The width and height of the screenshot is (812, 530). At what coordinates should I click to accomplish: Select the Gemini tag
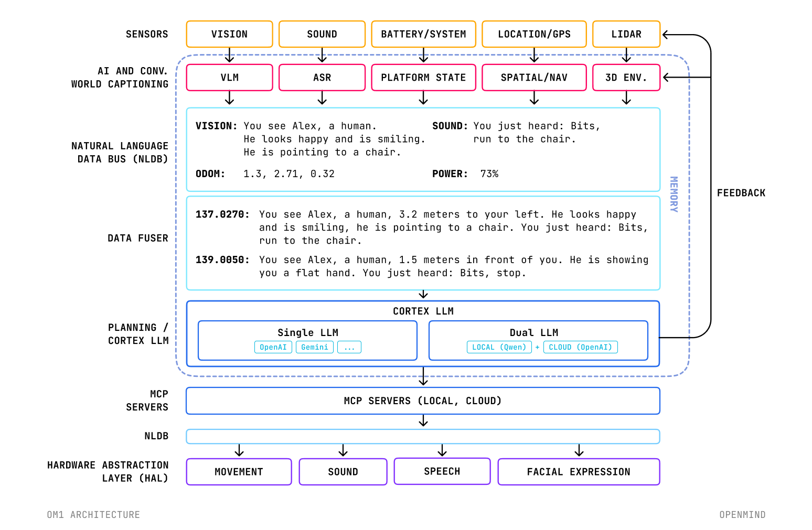pos(315,347)
